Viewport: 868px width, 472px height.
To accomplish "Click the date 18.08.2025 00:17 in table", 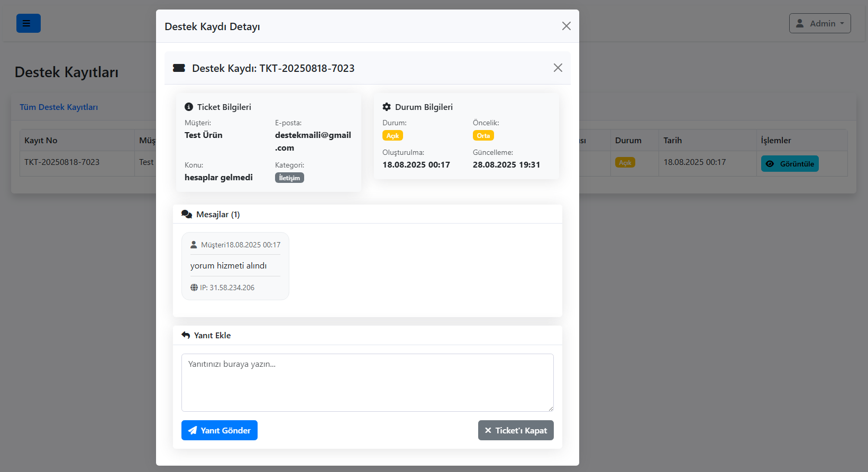I will [x=695, y=162].
